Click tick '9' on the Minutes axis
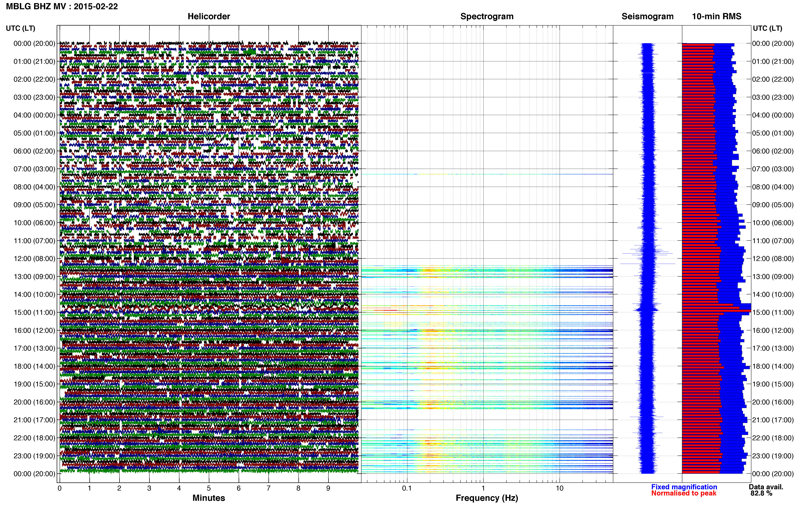 pyautogui.click(x=328, y=488)
